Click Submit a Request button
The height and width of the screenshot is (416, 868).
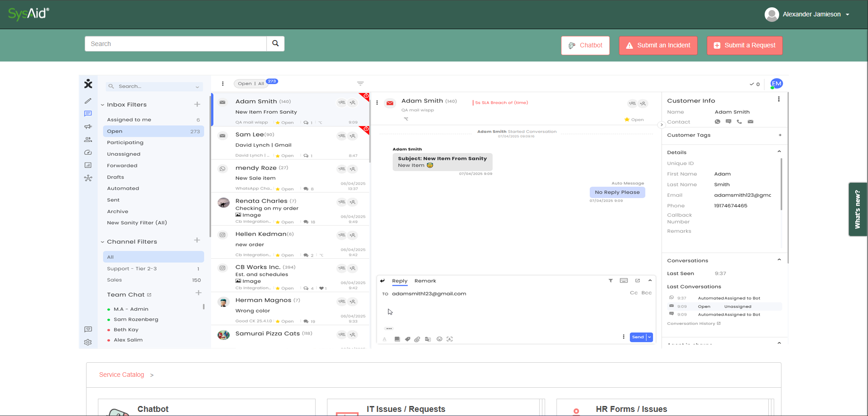[x=745, y=46]
